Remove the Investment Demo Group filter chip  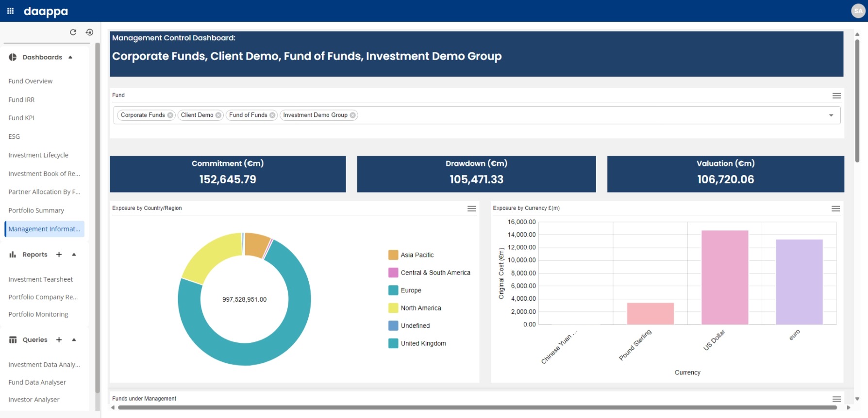[x=352, y=115]
